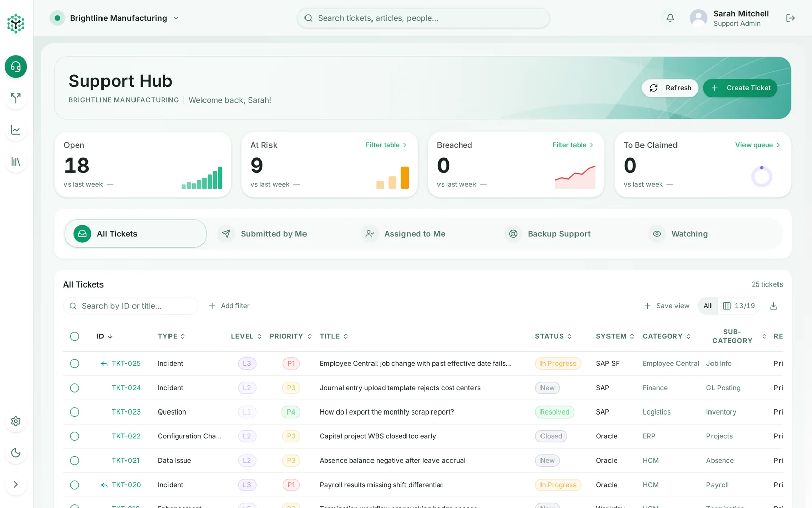This screenshot has height=508, width=812.
Task: Toggle the select-all header checkbox
Action: coord(75,336)
